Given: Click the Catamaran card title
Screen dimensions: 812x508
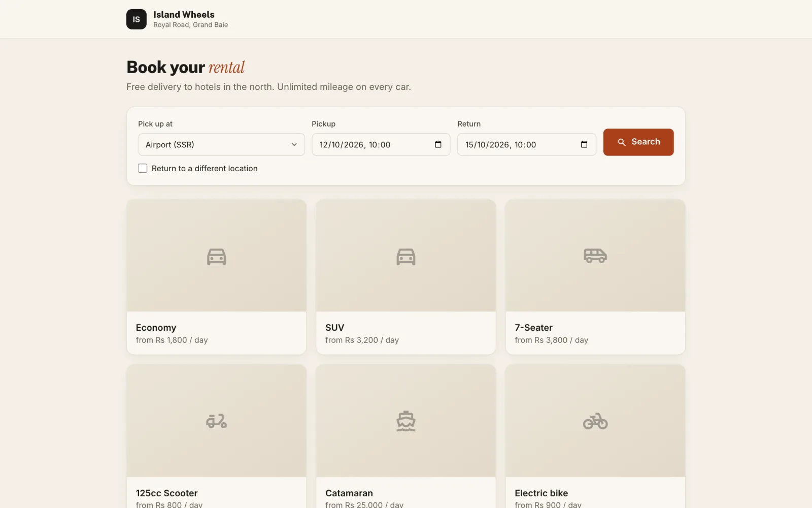Looking at the screenshot, I should [x=349, y=493].
